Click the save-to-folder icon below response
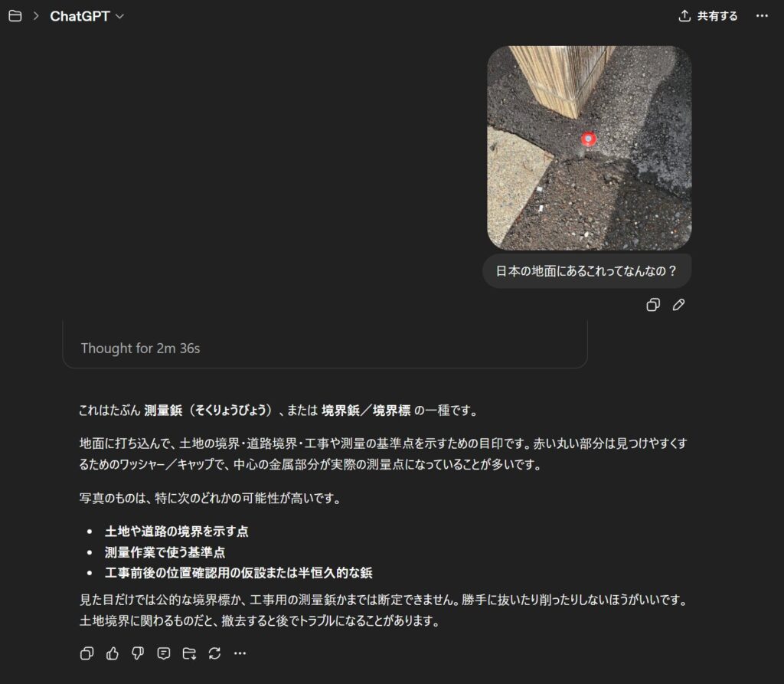 coord(189,653)
